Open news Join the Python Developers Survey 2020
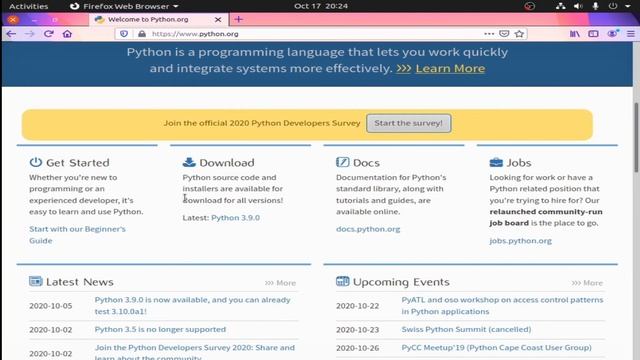Image resolution: width=640 pixels, height=360 pixels. [x=195, y=352]
